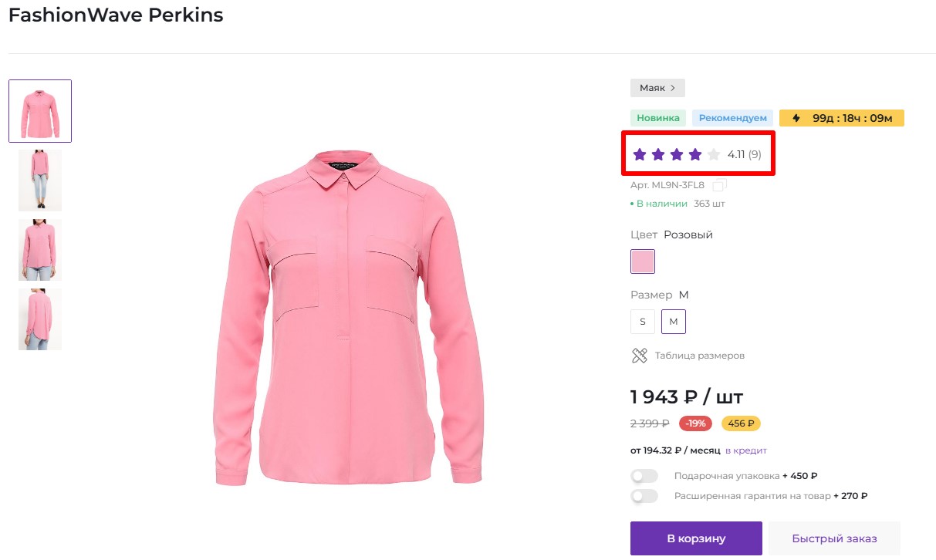Click the gray fifth rating star
Screen dimensions: 936x560
[712, 154]
